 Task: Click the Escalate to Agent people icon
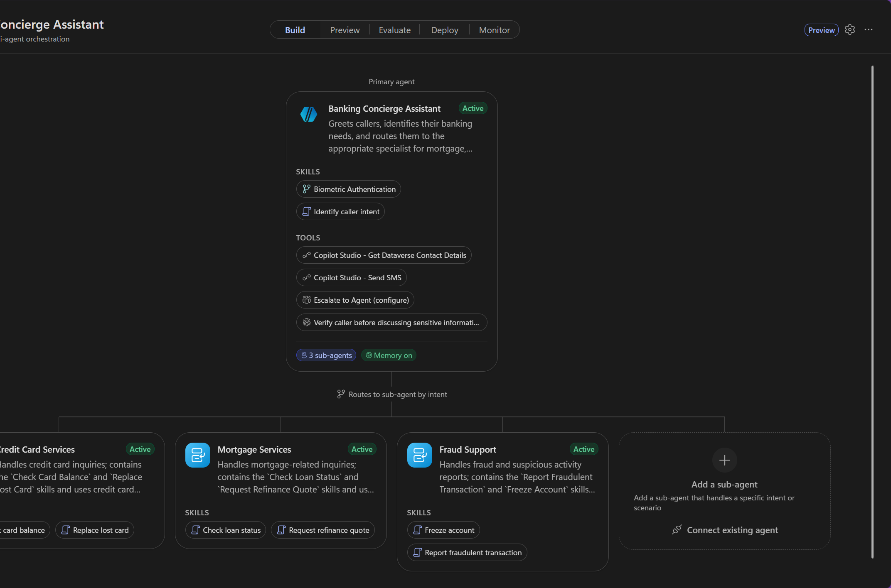(x=307, y=300)
